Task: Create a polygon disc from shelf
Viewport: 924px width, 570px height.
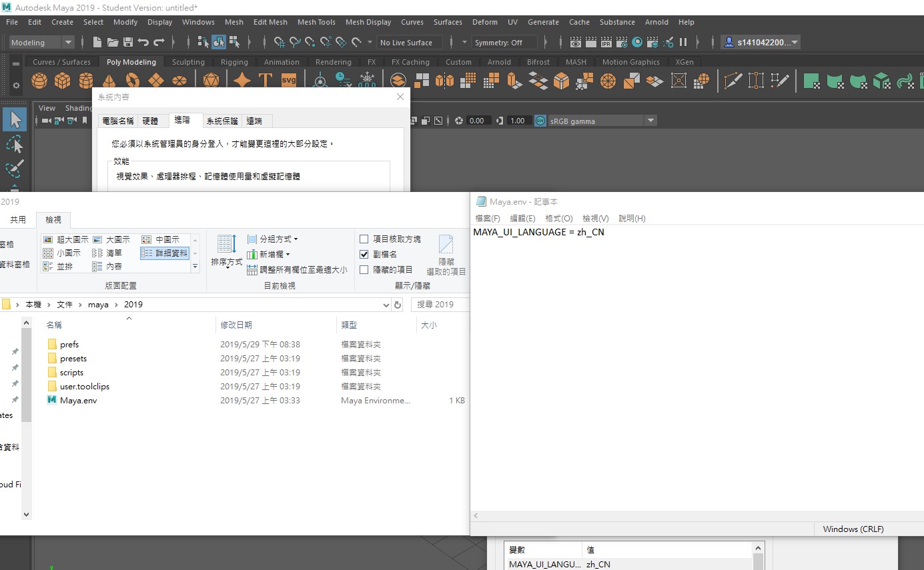Action: tap(179, 81)
